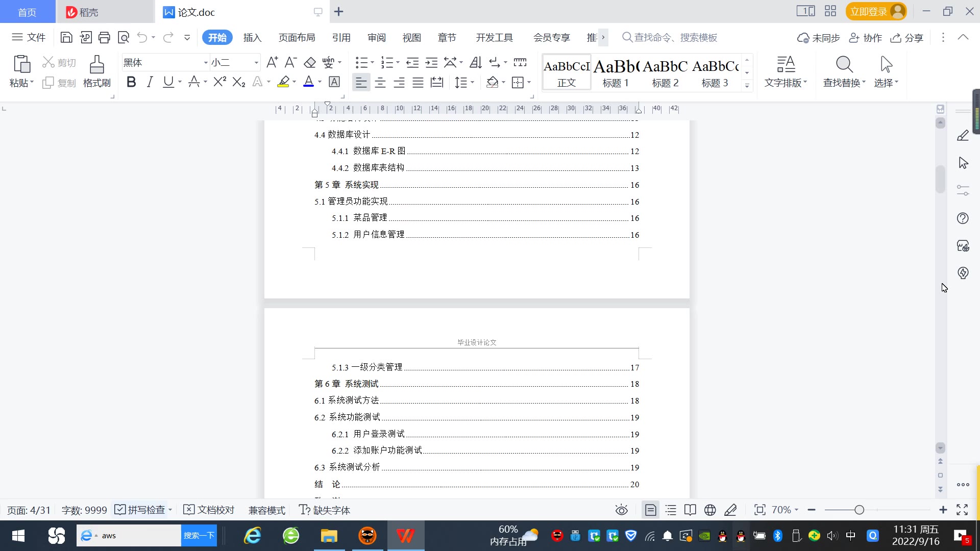Click the zoom slider handle

click(859, 510)
